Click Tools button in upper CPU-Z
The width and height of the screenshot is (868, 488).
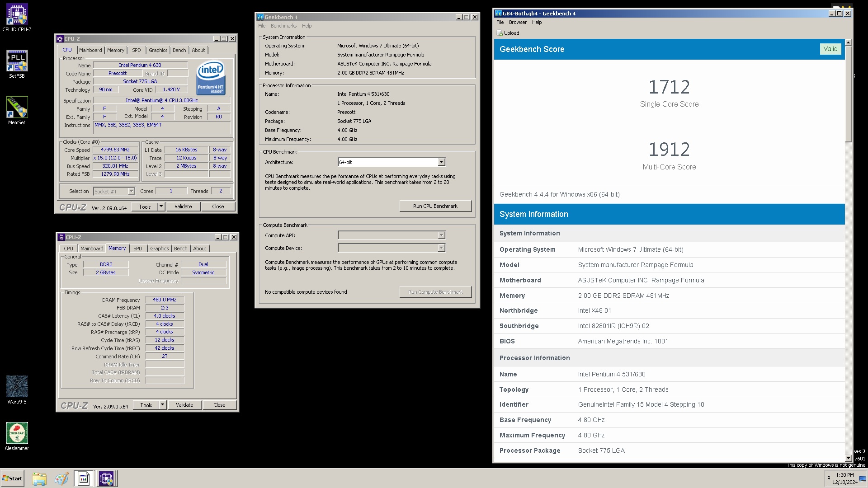point(145,206)
